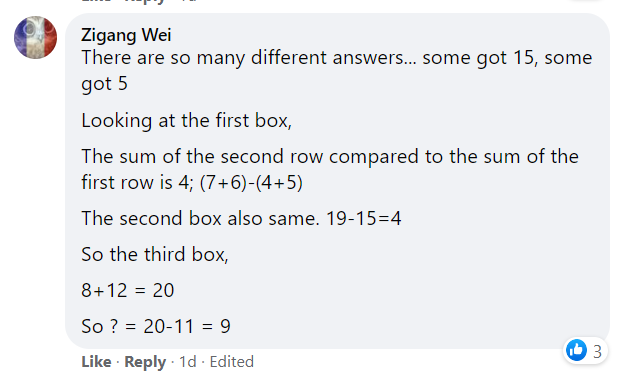Click the line 'So the third box,'

click(x=155, y=254)
